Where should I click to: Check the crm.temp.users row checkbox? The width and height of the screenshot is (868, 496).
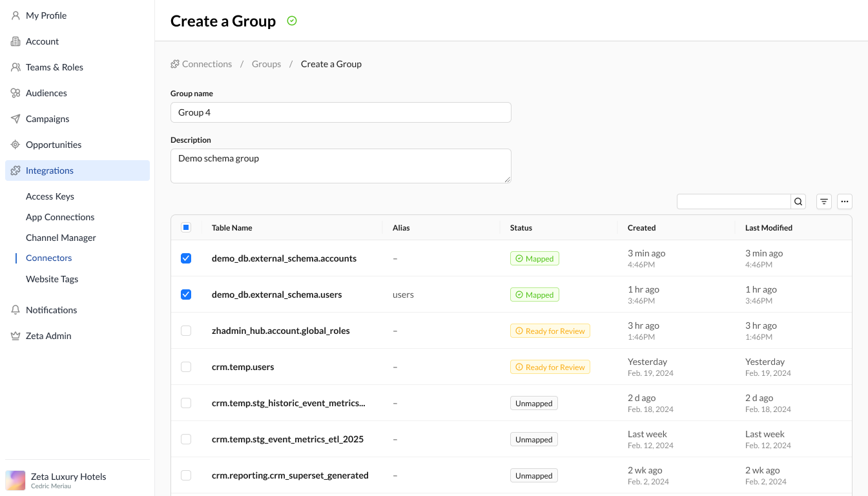pos(186,367)
